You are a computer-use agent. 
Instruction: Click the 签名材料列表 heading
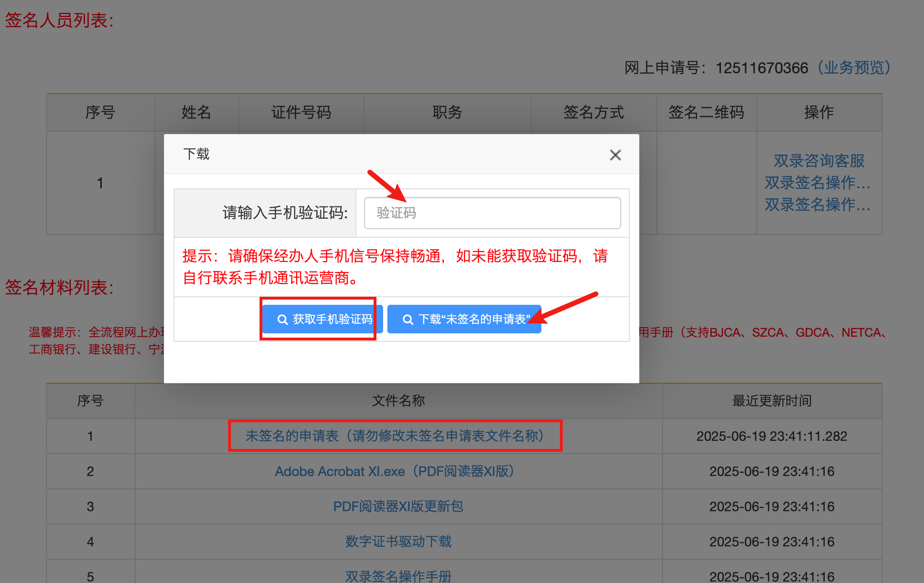point(59,287)
